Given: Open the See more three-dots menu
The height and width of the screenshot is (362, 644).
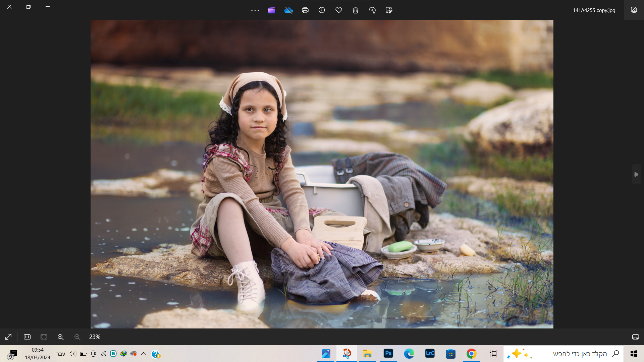Looking at the screenshot, I should [x=255, y=10].
